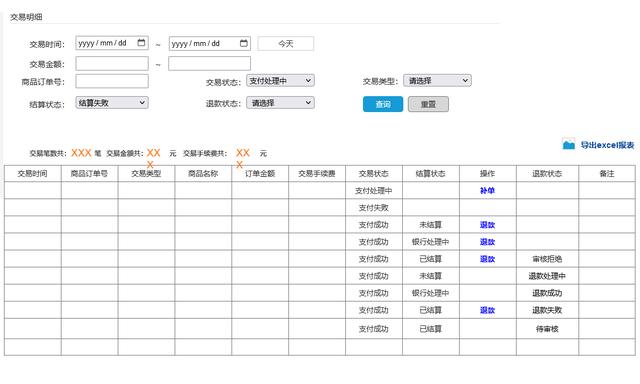640x384 pixels.
Task: Focus the maximum 交易金额 input field
Action: click(209, 64)
